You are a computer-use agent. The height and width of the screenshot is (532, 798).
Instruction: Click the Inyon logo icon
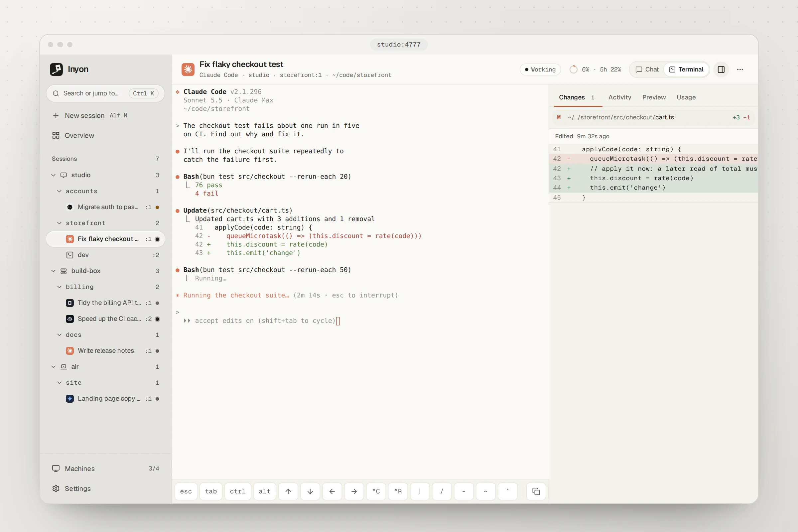[x=56, y=69]
